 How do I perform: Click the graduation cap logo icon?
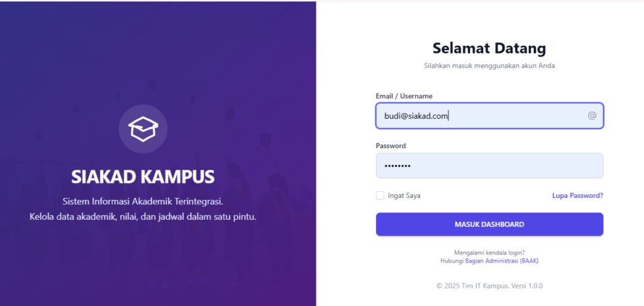pyautogui.click(x=143, y=129)
